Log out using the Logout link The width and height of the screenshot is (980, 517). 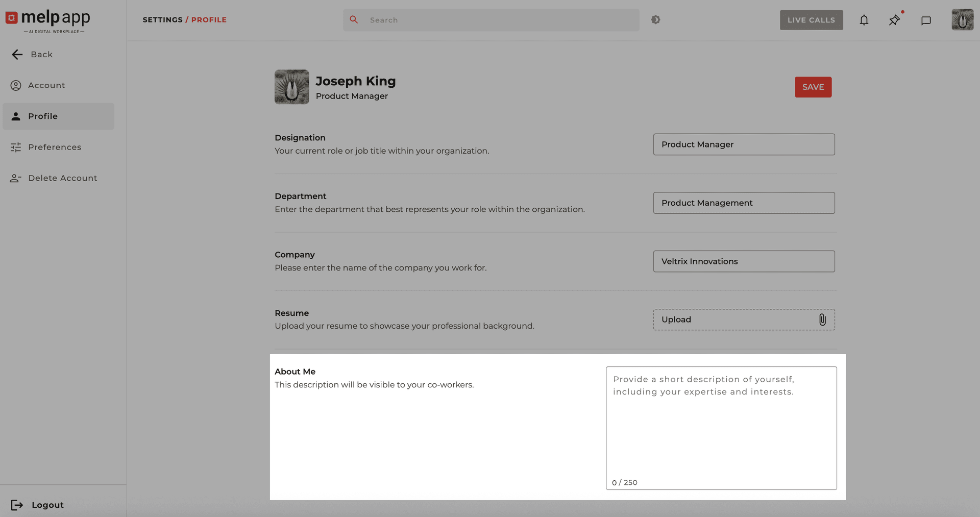[47, 505]
